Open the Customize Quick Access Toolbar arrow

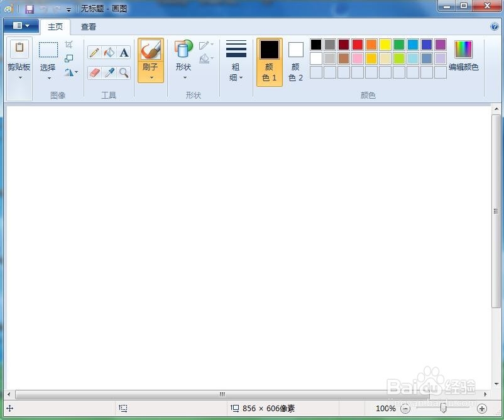point(68,9)
